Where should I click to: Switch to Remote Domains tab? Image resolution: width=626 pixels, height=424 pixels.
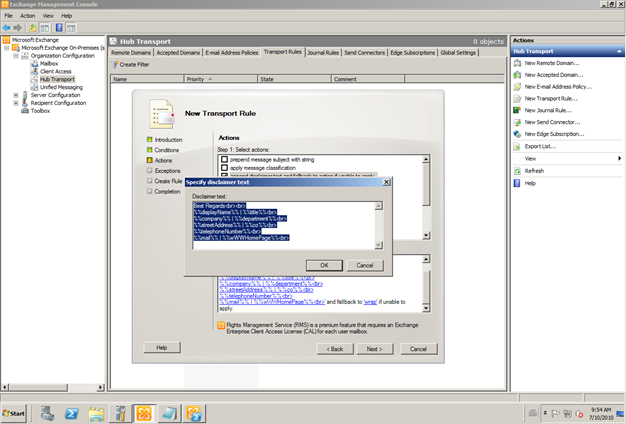pos(131,53)
